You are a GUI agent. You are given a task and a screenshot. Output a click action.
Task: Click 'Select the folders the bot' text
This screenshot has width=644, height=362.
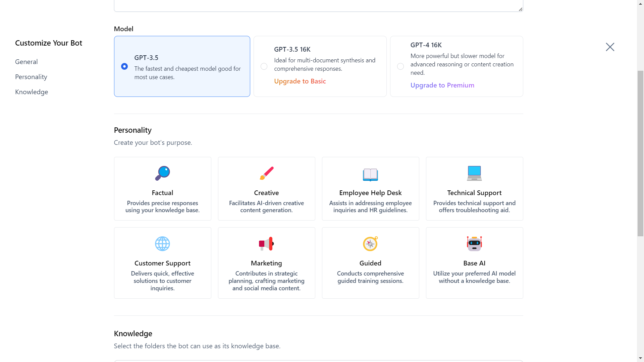[197, 346]
